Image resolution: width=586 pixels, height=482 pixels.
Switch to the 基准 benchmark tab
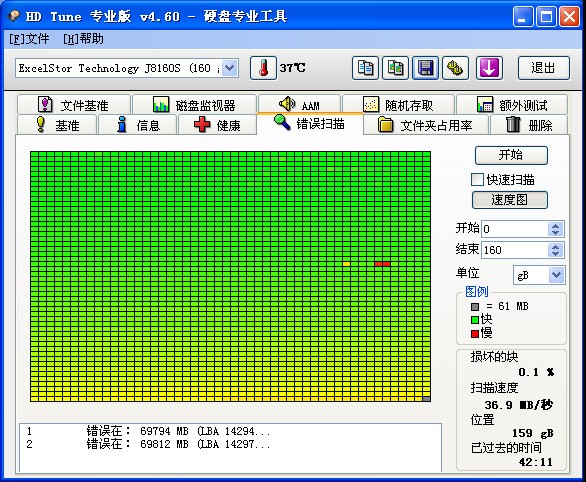tap(57, 125)
